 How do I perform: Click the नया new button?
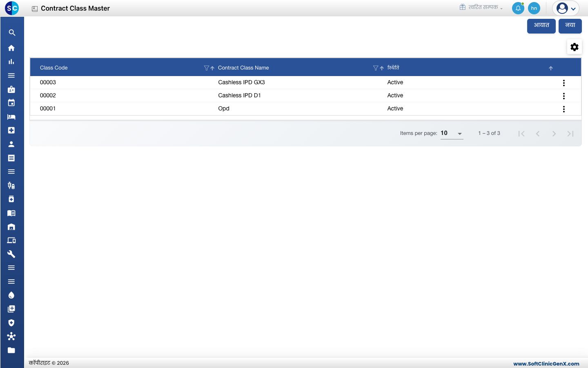click(x=570, y=26)
